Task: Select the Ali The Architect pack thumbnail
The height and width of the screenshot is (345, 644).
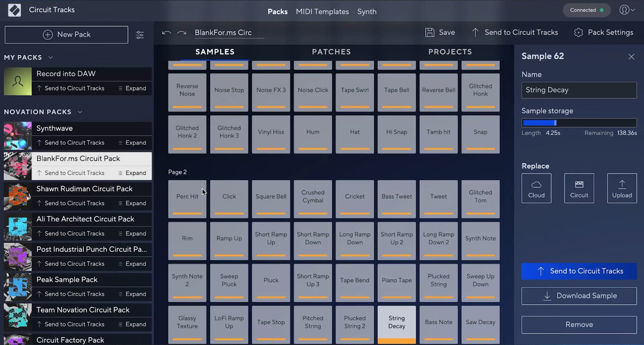Action: coord(18,226)
